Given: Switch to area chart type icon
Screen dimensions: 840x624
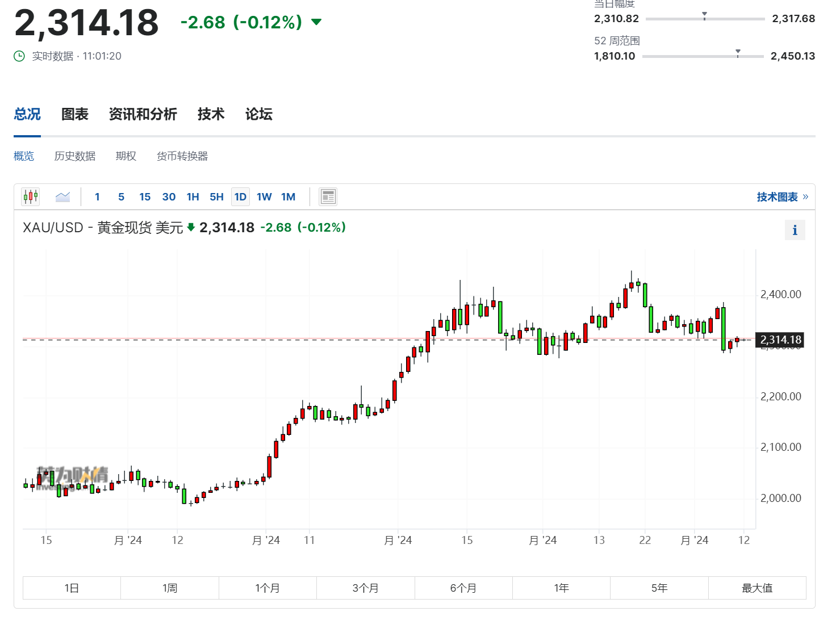Looking at the screenshot, I should click(62, 197).
